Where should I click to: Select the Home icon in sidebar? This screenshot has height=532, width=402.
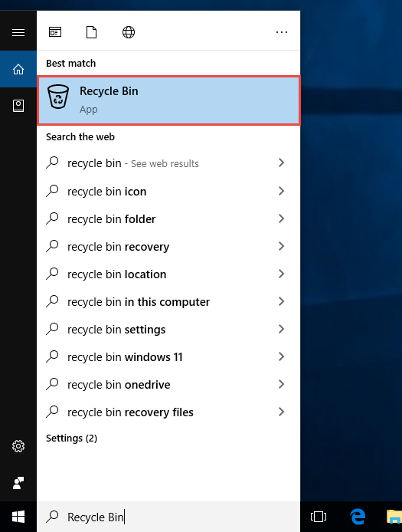pyautogui.click(x=18, y=69)
